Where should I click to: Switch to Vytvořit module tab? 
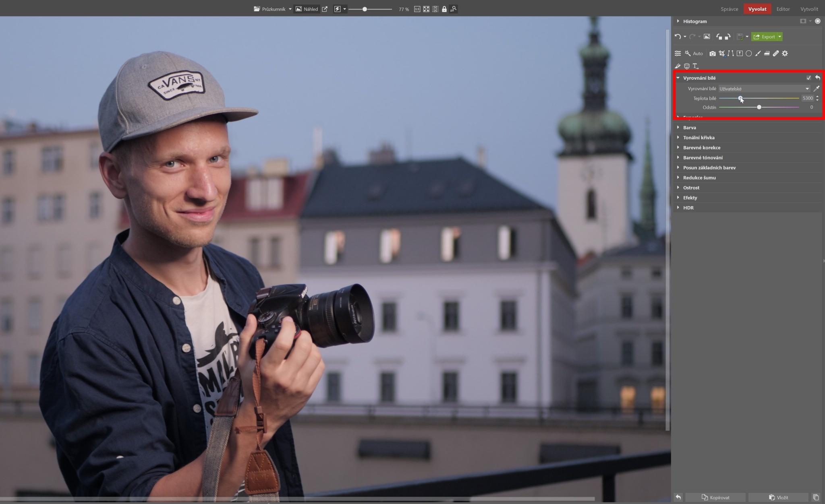click(x=809, y=9)
